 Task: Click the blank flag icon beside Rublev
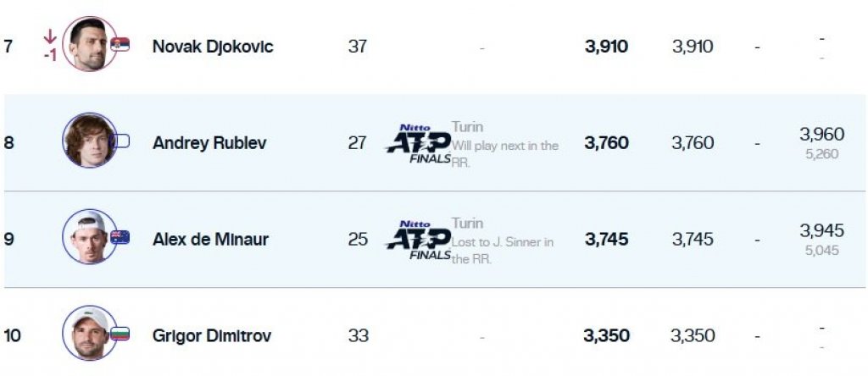tap(120, 141)
